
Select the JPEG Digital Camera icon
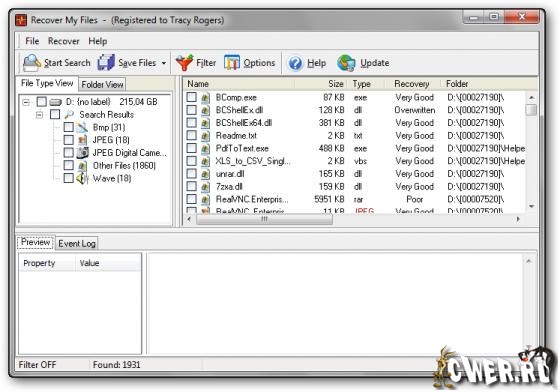click(x=82, y=153)
